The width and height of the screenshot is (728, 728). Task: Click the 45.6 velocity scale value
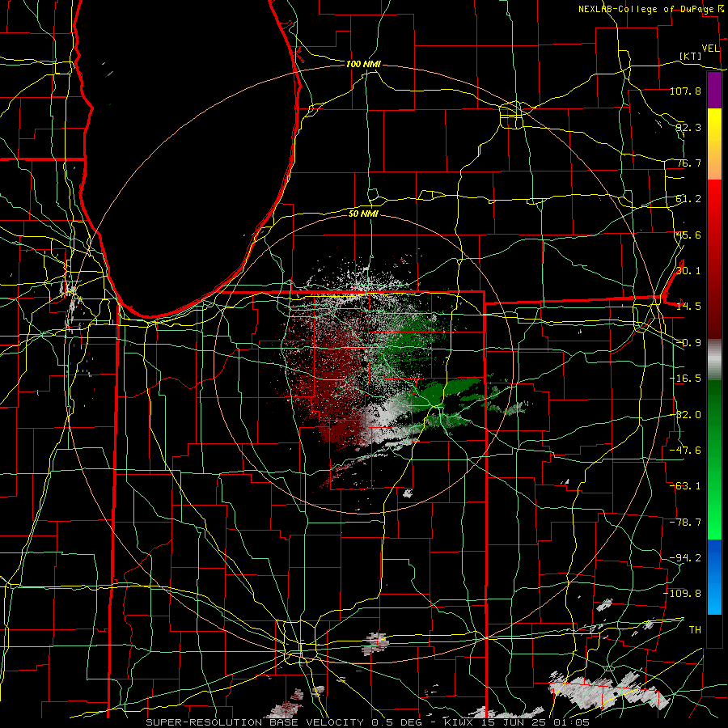[688, 235]
